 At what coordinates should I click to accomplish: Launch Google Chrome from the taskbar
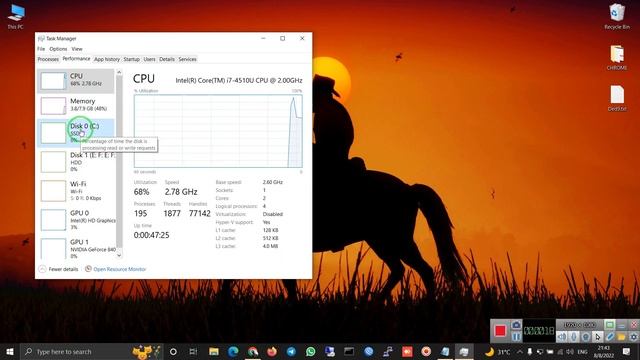253,351
